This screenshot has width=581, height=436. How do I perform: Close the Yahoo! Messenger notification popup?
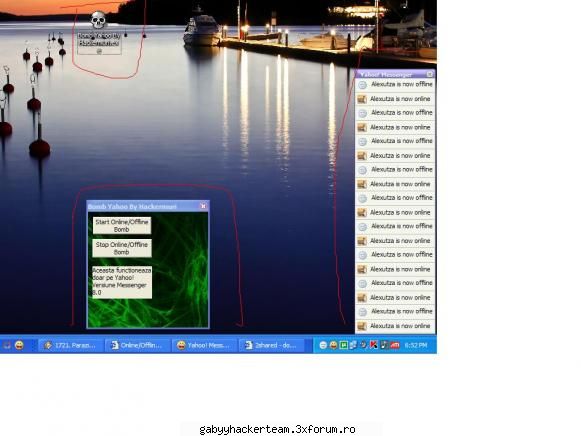(x=429, y=74)
